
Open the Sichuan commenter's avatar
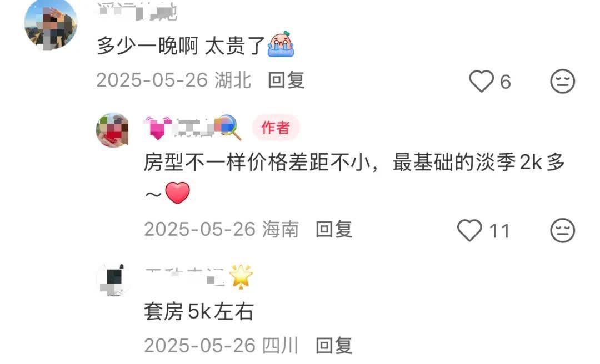coord(112,280)
